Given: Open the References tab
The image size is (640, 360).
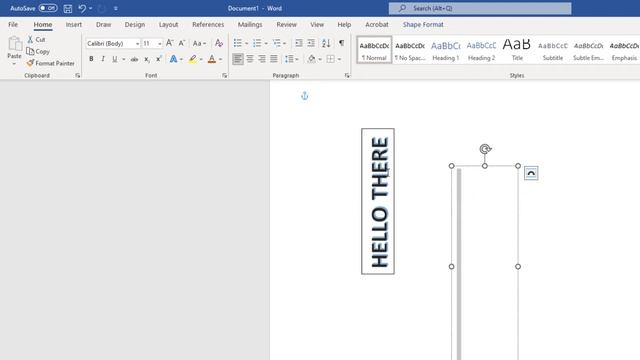Looking at the screenshot, I should tap(208, 24).
